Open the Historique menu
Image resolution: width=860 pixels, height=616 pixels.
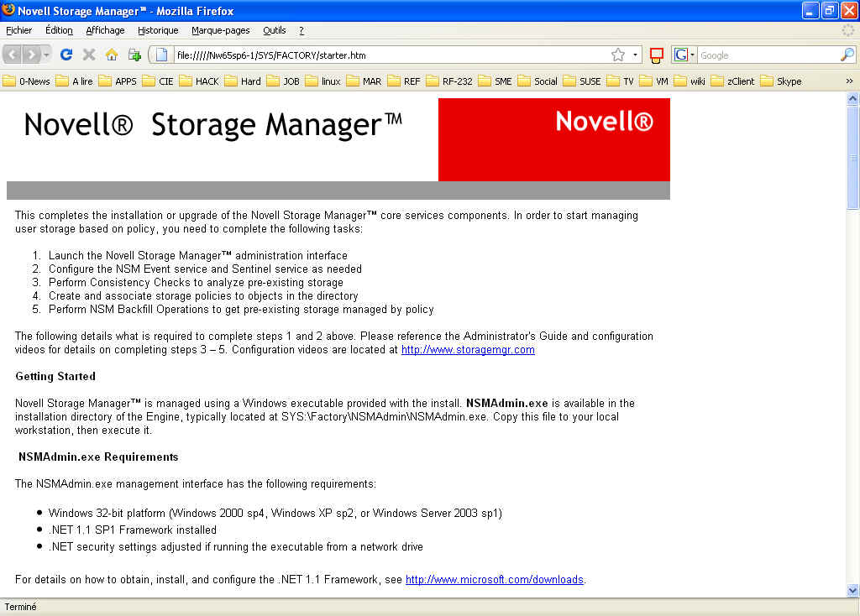(158, 31)
